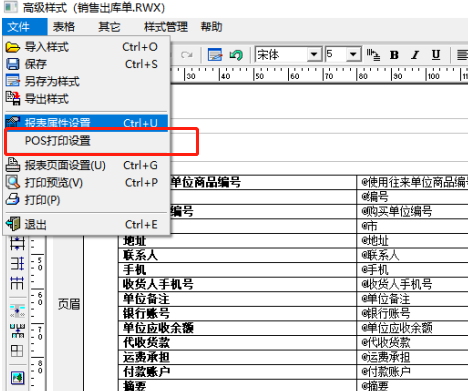Select the 运费承担 label cell
This screenshot has height=391, width=468.
click(238, 357)
